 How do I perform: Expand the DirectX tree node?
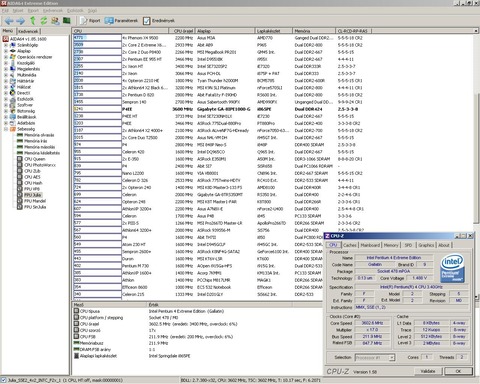(x=6, y=93)
